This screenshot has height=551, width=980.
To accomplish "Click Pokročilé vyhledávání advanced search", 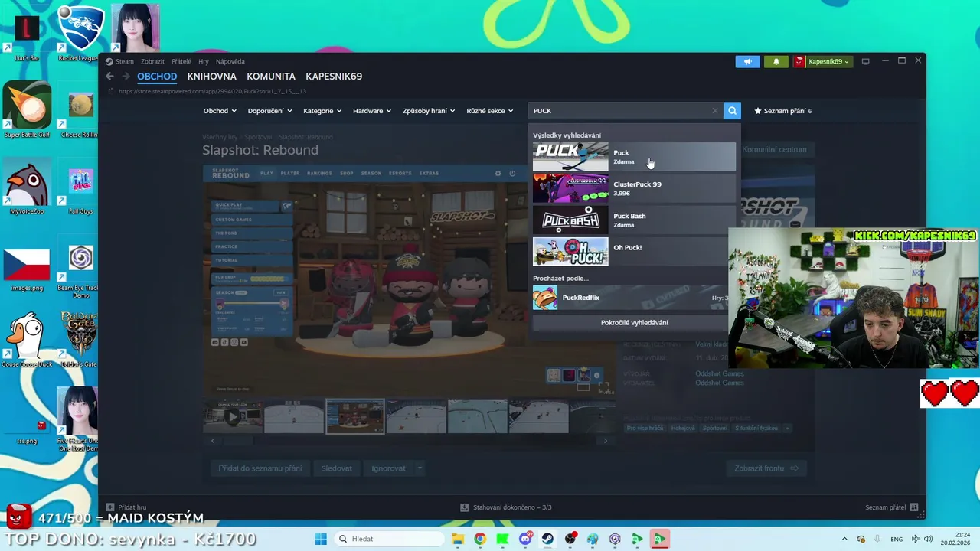I will pos(634,323).
